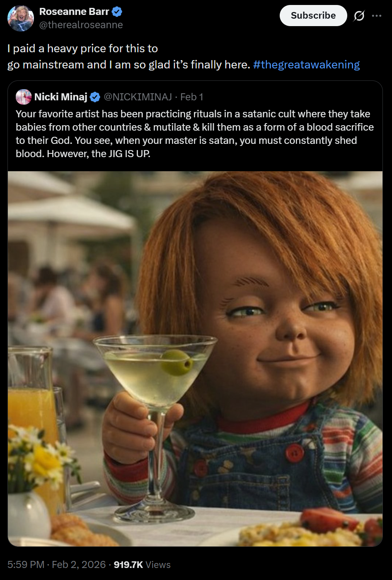Click the 5:59 PM Feb 2, 2026 timestamp

pos(57,565)
